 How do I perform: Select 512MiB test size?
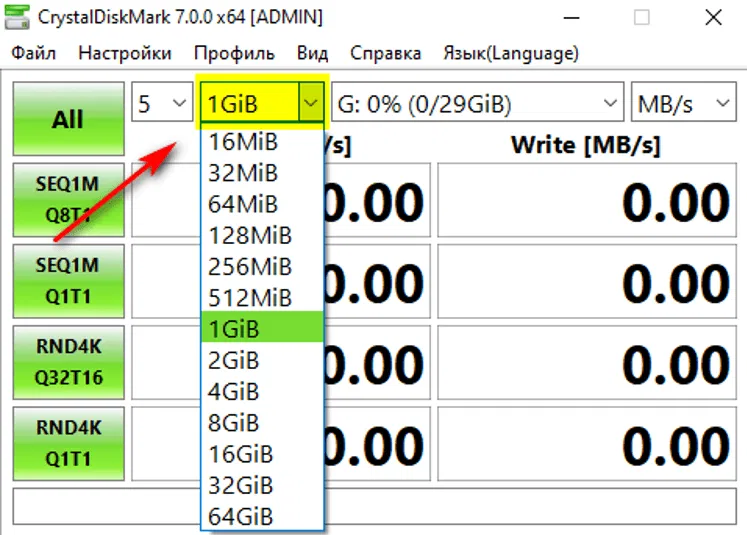(x=262, y=298)
